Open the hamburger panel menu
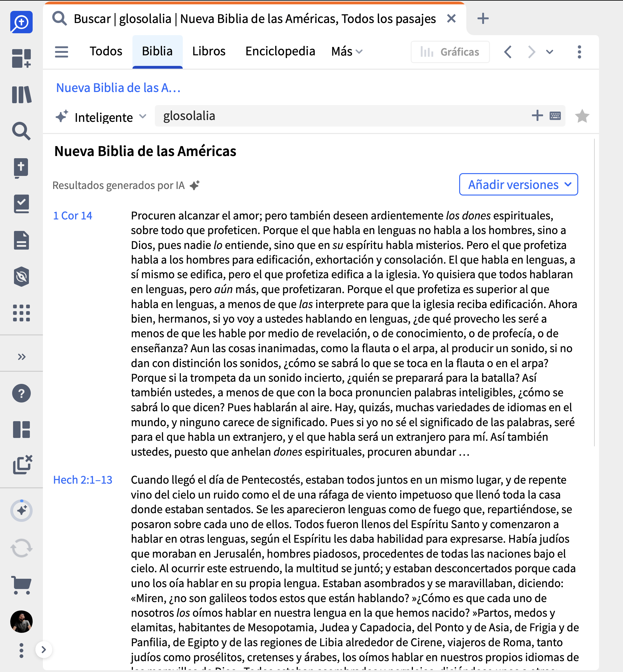This screenshot has width=623, height=672. click(61, 52)
